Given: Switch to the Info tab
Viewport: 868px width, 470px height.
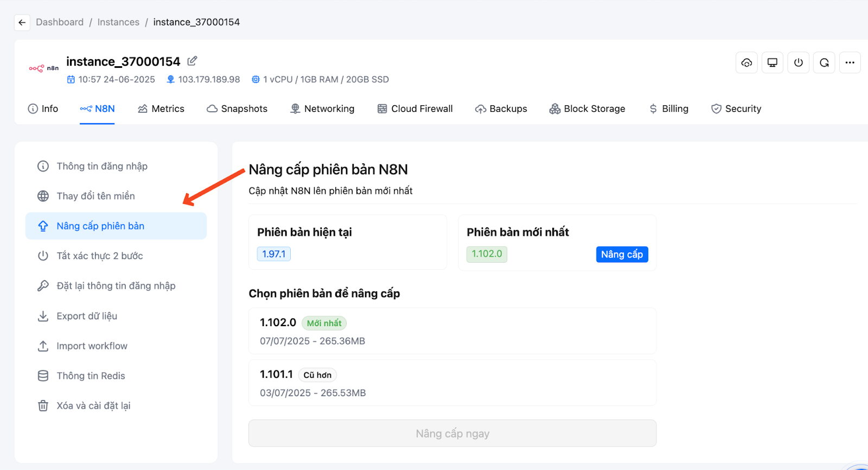Looking at the screenshot, I should (43, 109).
